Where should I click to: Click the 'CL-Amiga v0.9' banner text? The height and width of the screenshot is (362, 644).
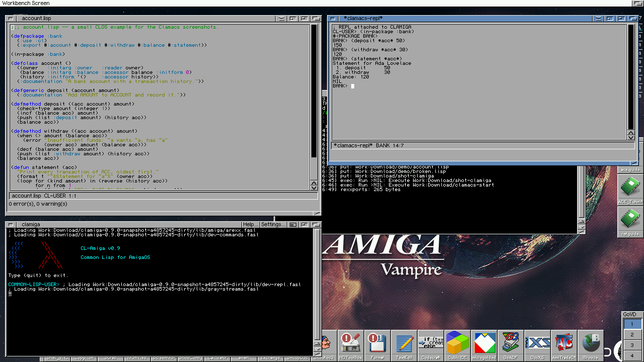point(100,248)
